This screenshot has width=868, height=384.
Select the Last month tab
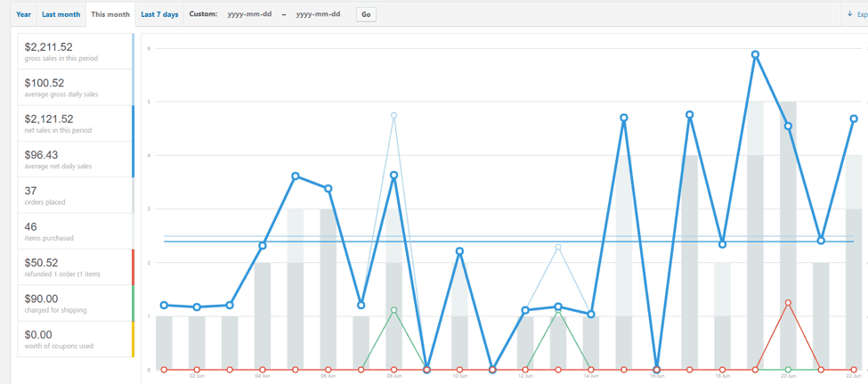coord(61,14)
